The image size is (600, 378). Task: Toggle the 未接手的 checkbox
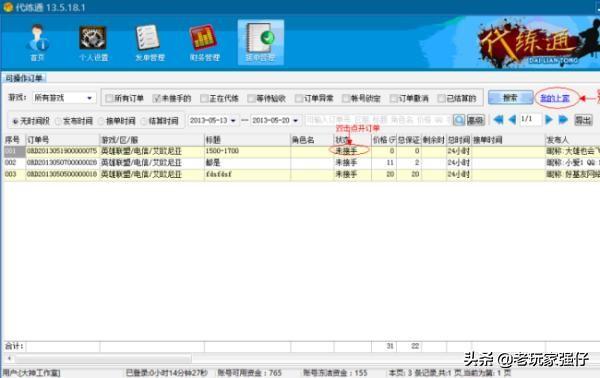pos(156,99)
